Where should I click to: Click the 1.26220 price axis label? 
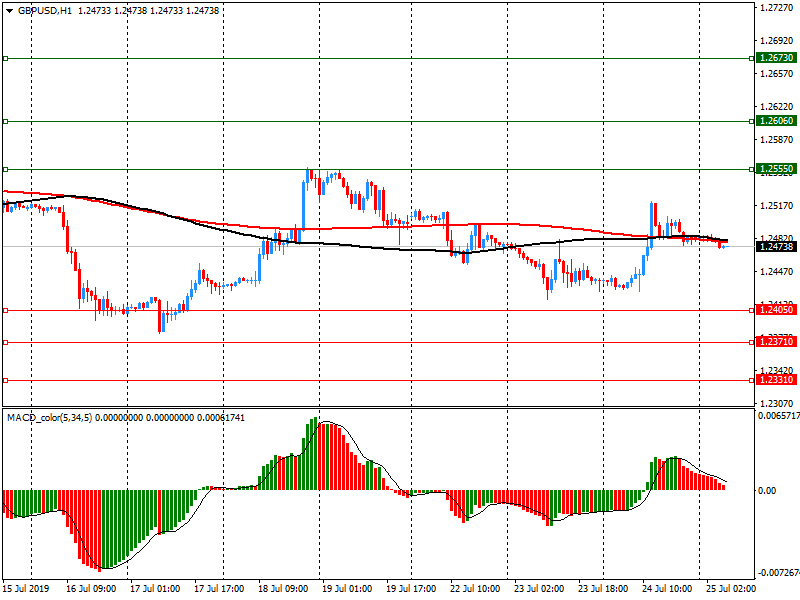pyautogui.click(x=777, y=107)
